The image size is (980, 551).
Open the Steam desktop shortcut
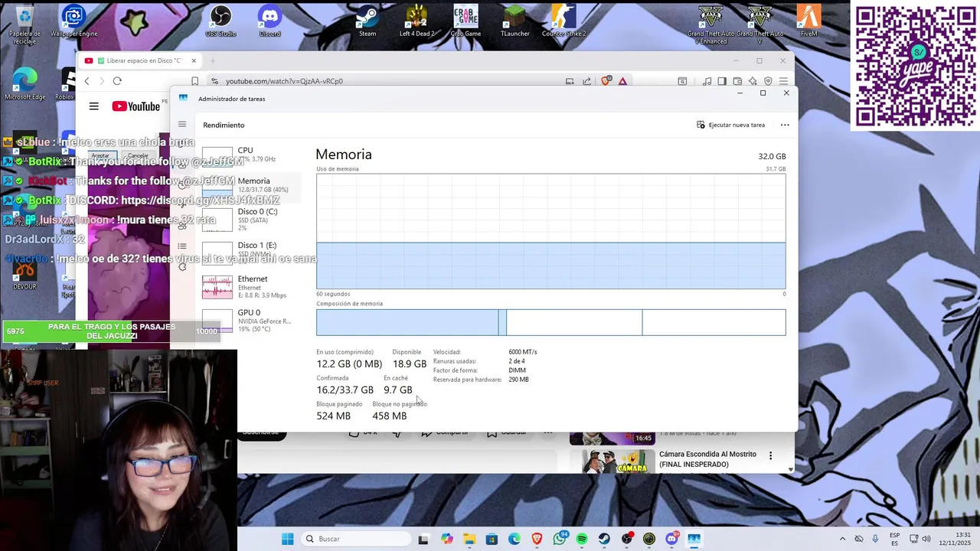[x=367, y=21]
